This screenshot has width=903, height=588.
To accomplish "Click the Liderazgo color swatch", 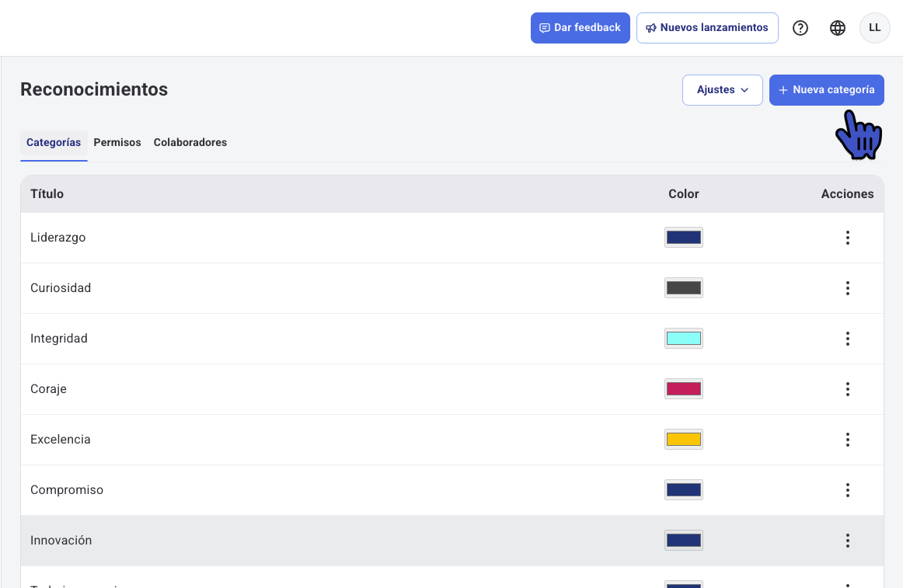I will pos(684,237).
